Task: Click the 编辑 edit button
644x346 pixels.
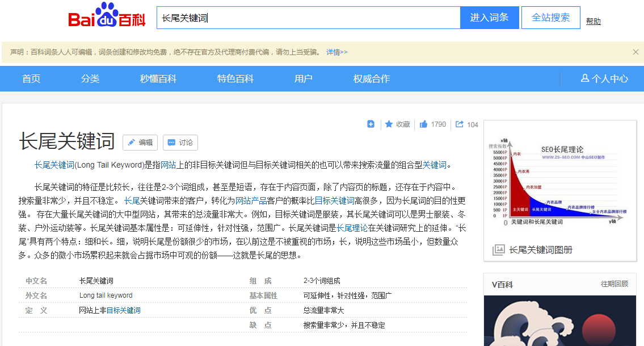Action: click(x=140, y=143)
